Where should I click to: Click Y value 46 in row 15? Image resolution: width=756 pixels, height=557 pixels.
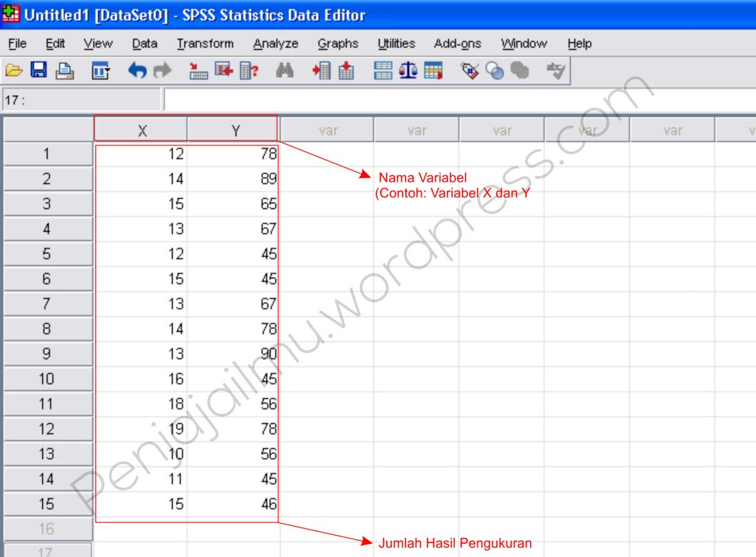(x=233, y=505)
